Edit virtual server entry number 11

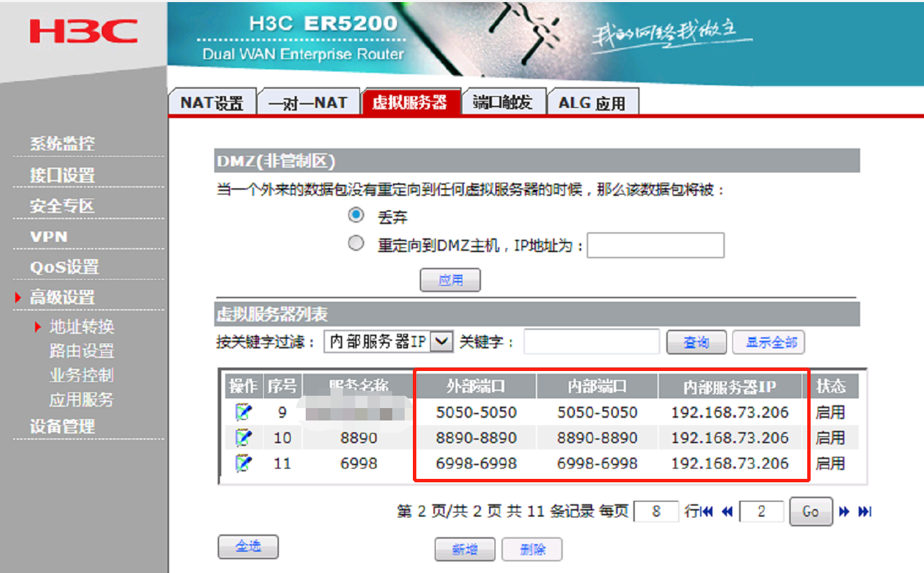pos(243,464)
